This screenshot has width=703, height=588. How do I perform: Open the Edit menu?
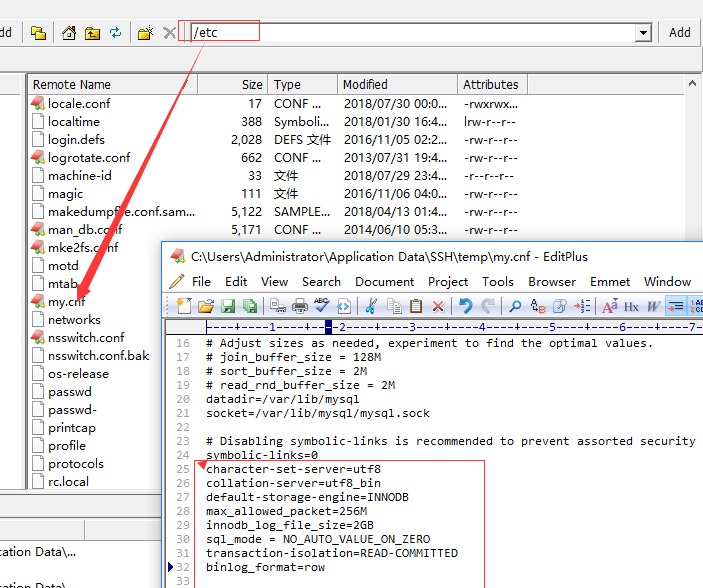click(236, 282)
